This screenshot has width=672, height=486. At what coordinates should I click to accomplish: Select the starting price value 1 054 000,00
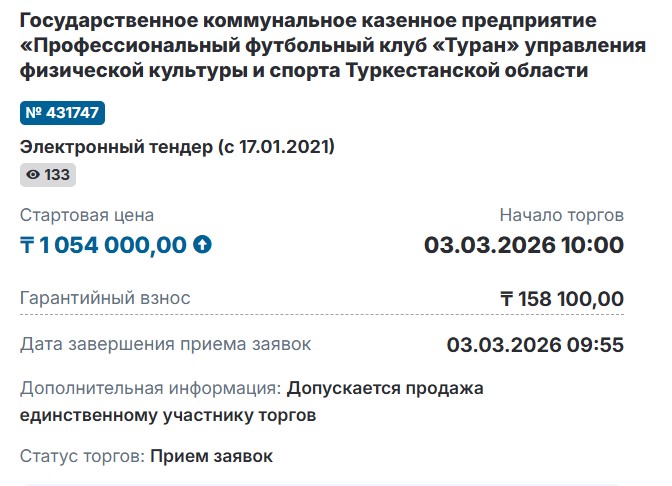113,245
